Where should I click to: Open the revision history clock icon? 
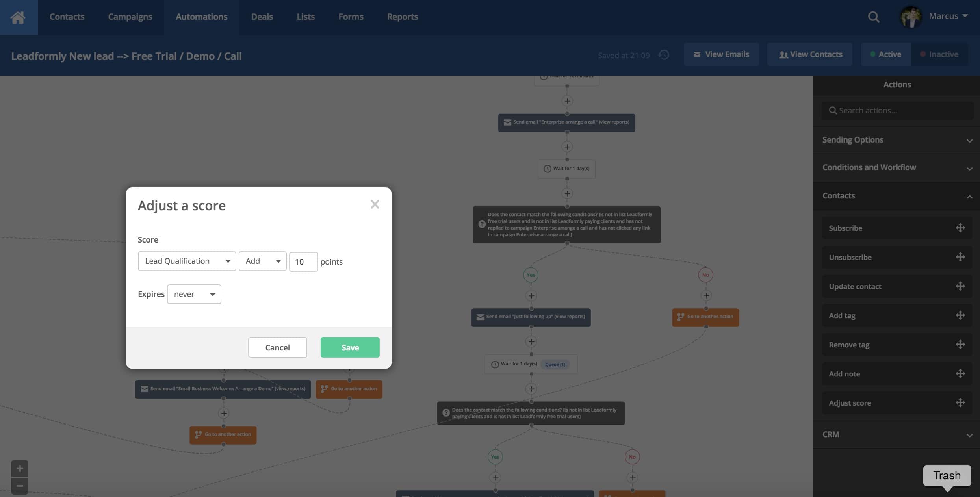tap(664, 55)
